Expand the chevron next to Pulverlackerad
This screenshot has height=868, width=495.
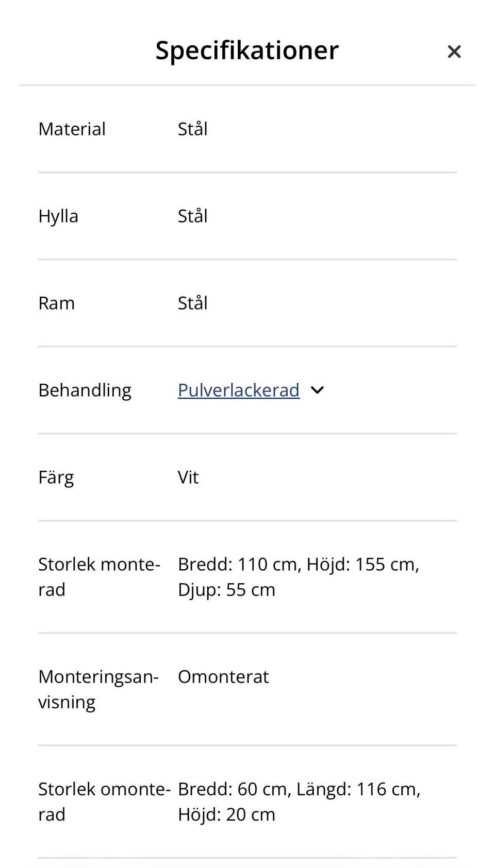[x=318, y=390]
